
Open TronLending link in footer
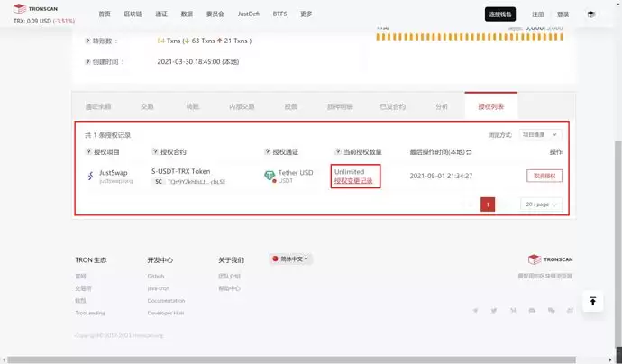[90, 313]
